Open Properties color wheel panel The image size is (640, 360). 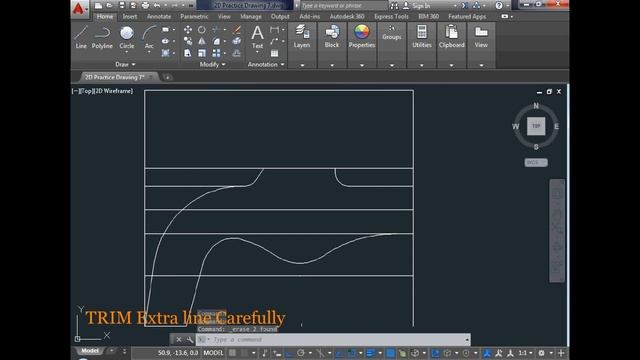coord(362,37)
